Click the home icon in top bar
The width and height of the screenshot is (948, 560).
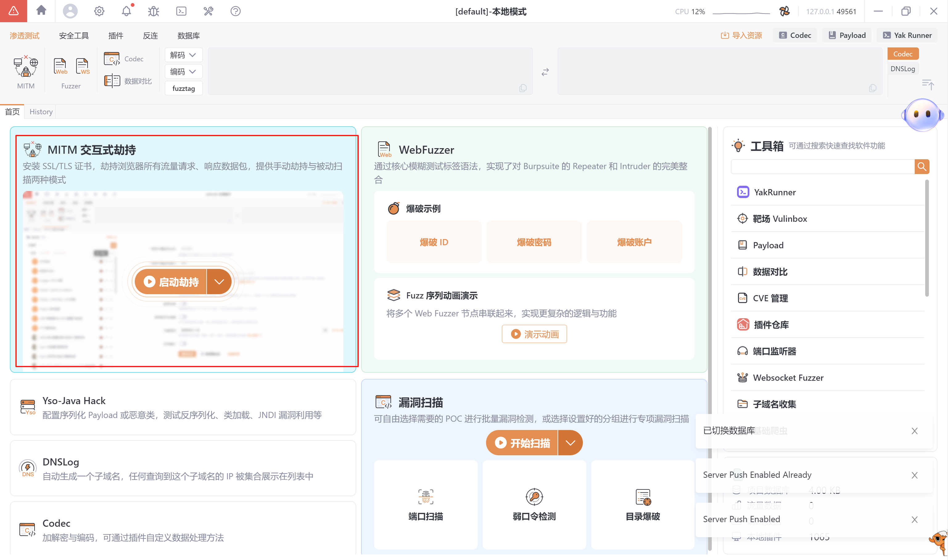41,10
